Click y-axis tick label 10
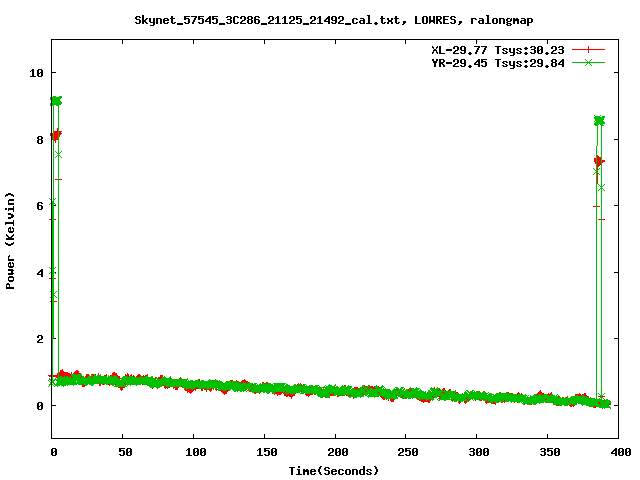Image resolution: width=640 pixels, height=480 pixels. coord(36,73)
